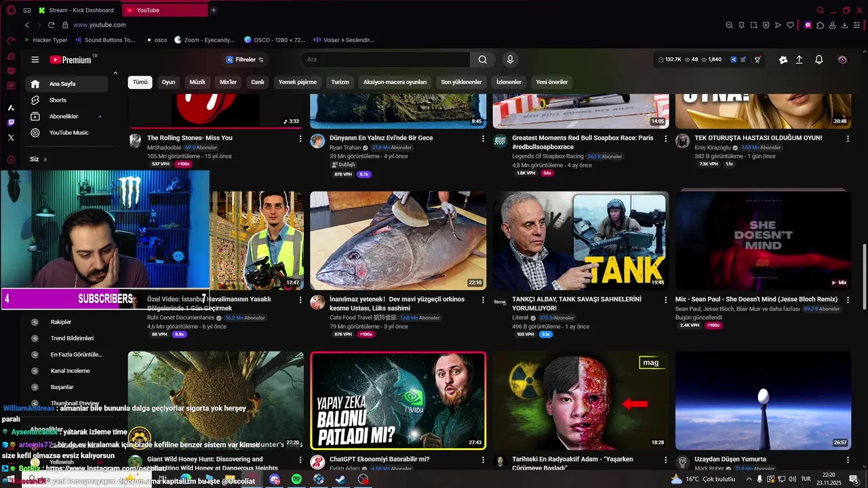Viewport: 868px width, 488px height.
Task: Select the Tümü filter chip
Action: pos(140,82)
